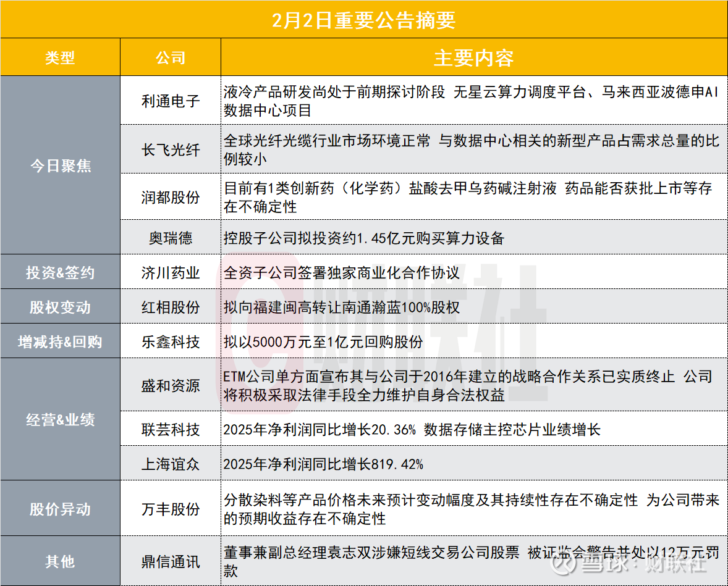Image resolution: width=728 pixels, height=586 pixels.
Task: Select the 经营&业绩 category cell
Action: click(x=61, y=419)
